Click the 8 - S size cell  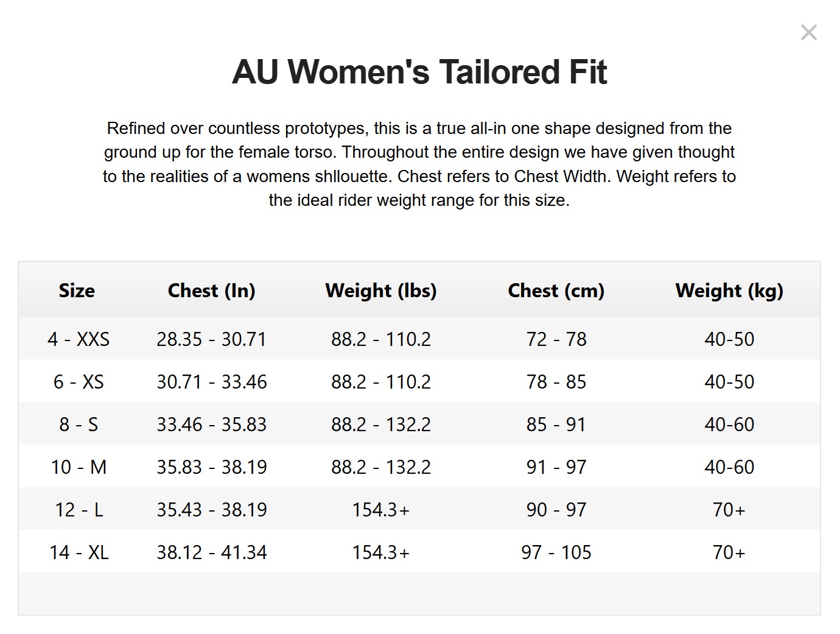pos(79,424)
